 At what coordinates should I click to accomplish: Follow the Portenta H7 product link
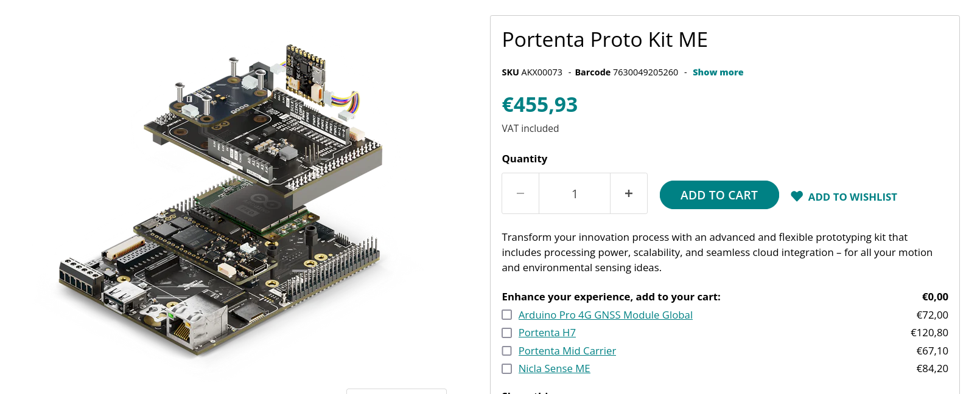(x=547, y=333)
